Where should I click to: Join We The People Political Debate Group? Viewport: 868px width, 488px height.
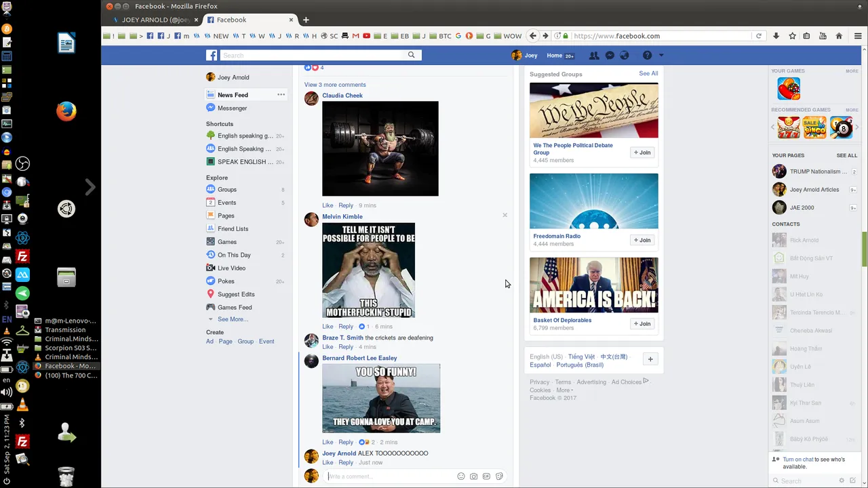pos(642,152)
